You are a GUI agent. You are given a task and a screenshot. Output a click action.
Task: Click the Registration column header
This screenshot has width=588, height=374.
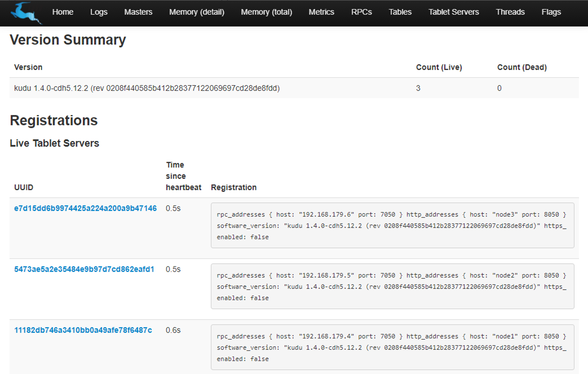pos(234,187)
